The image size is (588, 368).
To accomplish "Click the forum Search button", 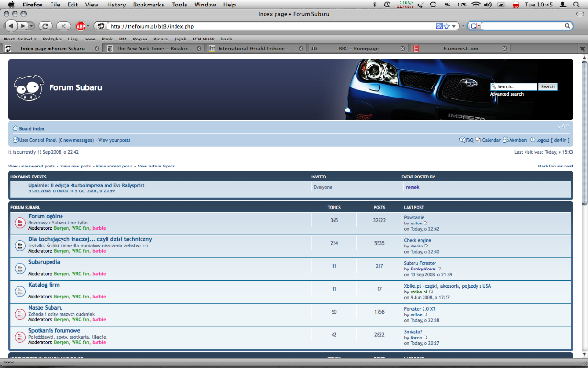I will point(548,86).
